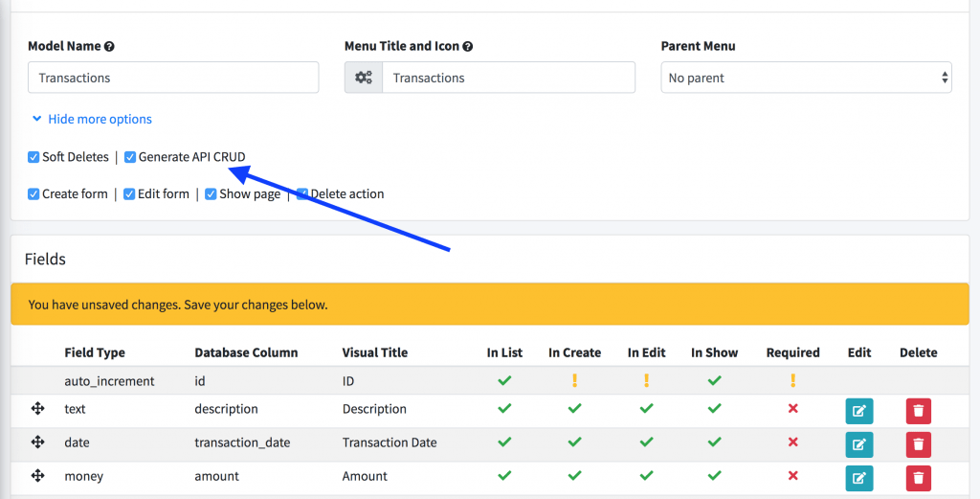
Task: Collapse Hide more options section
Action: tap(92, 120)
